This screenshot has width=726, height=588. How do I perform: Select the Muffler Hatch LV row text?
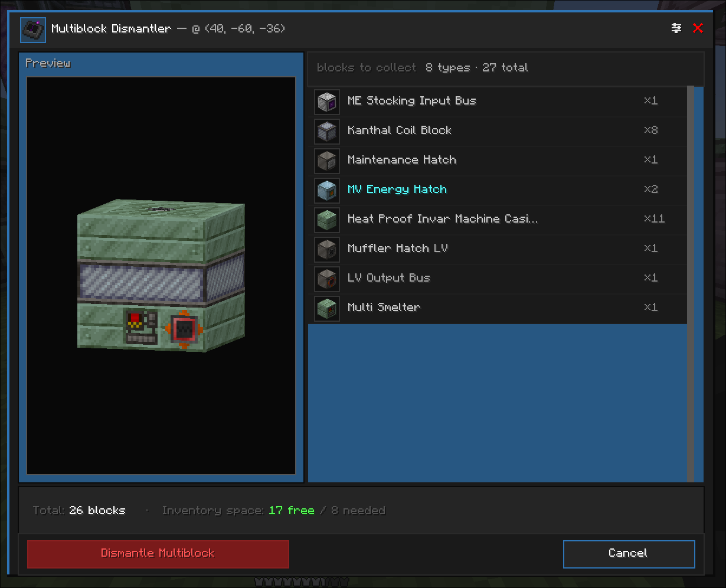[x=397, y=249]
